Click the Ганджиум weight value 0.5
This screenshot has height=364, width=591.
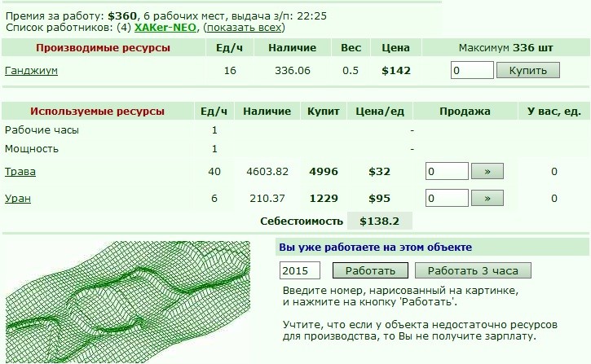tap(351, 71)
